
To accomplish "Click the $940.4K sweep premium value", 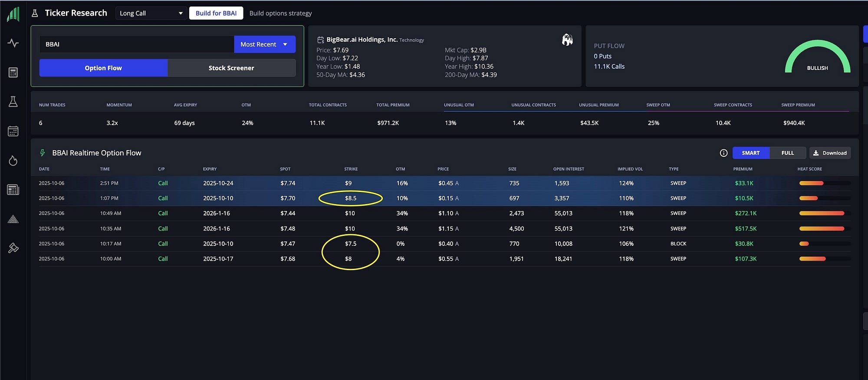I will click(794, 123).
